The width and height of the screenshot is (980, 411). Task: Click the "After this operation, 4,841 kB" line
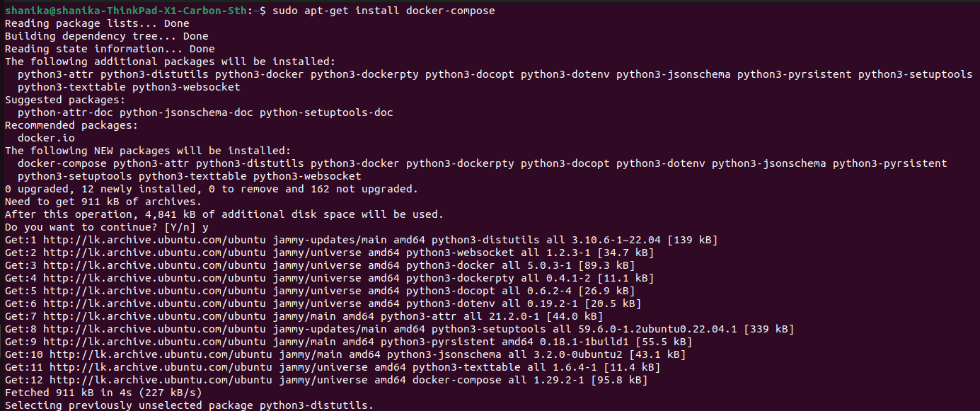coord(224,214)
